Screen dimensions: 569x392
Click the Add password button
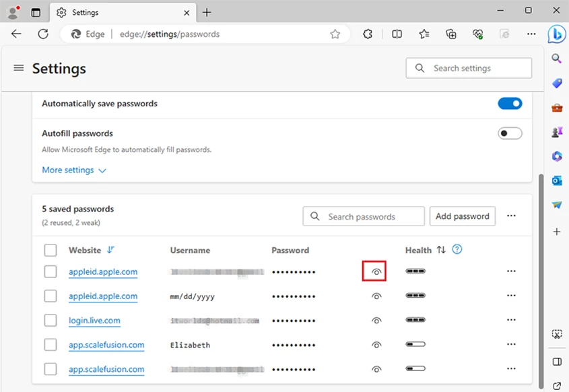click(x=463, y=216)
